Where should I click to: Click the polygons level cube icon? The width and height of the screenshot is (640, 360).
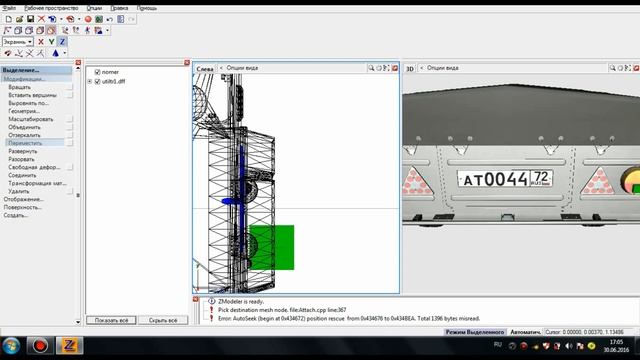click(x=29, y=30)
